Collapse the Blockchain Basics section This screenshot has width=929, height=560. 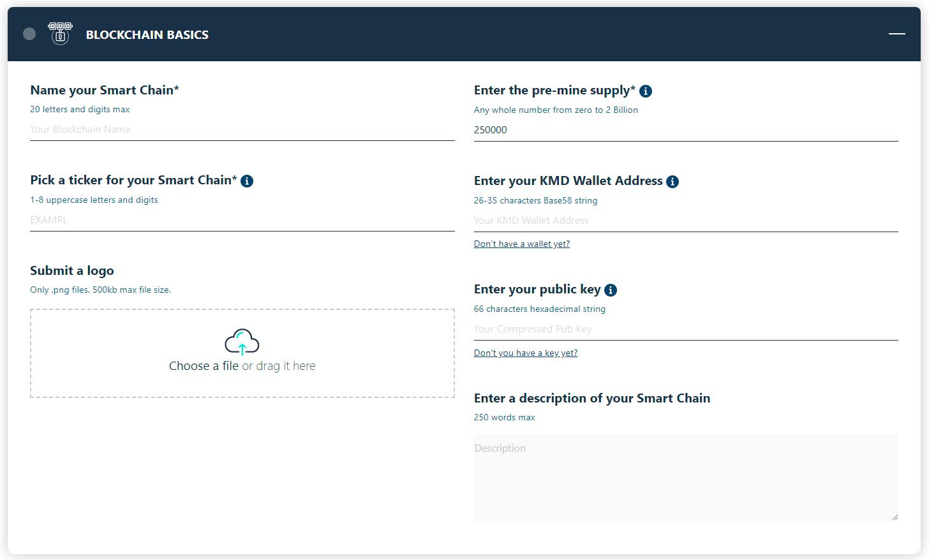(x=896, y=34)
